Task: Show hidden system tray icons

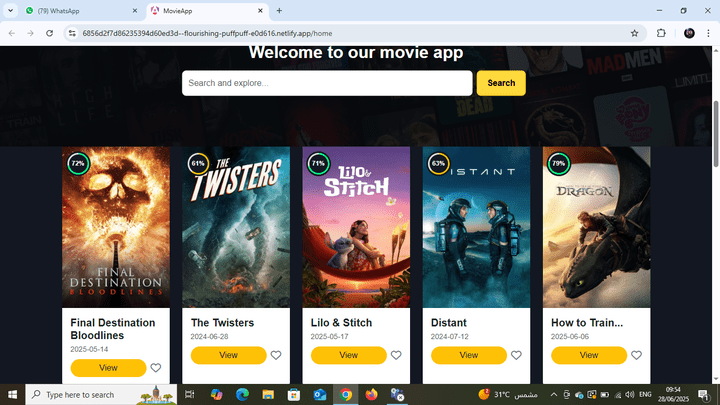Action: 554,394
